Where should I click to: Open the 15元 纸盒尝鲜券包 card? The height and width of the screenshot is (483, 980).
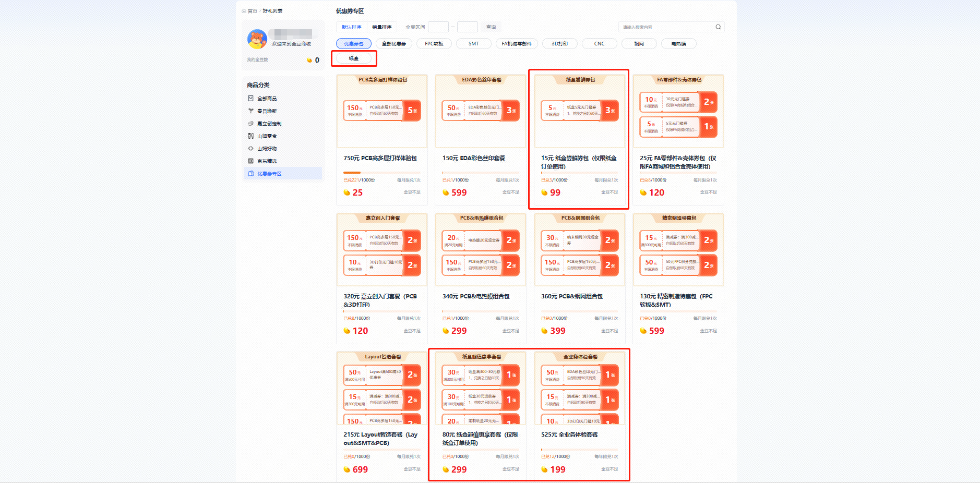579,139
